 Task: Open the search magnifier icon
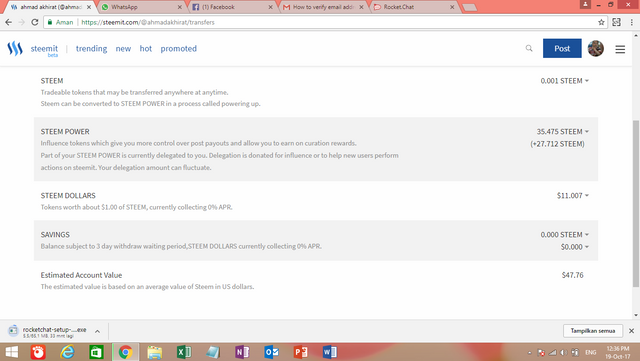coord(529,48)
